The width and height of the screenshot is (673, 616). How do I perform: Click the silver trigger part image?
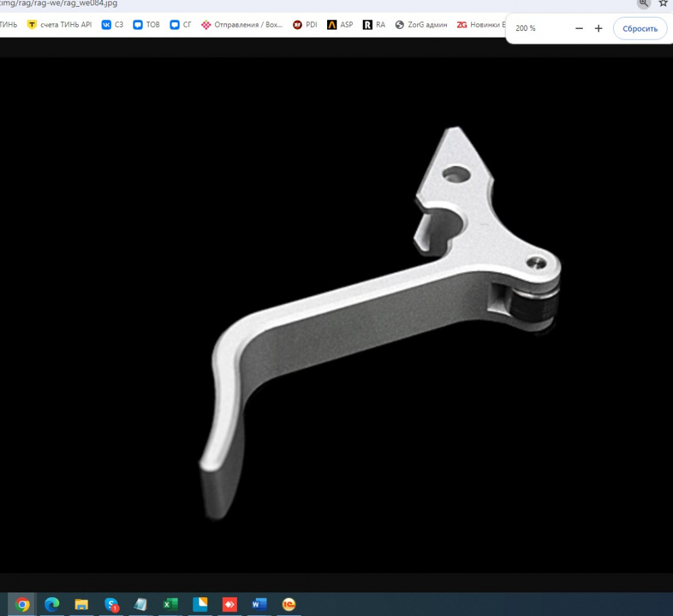point(380,323)
